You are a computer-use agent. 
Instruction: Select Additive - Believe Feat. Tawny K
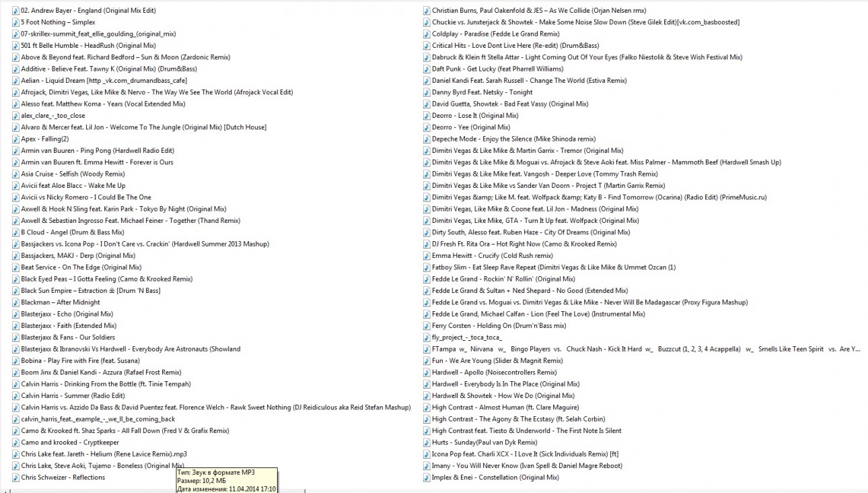pyautogui.click(x=109, y=69)
